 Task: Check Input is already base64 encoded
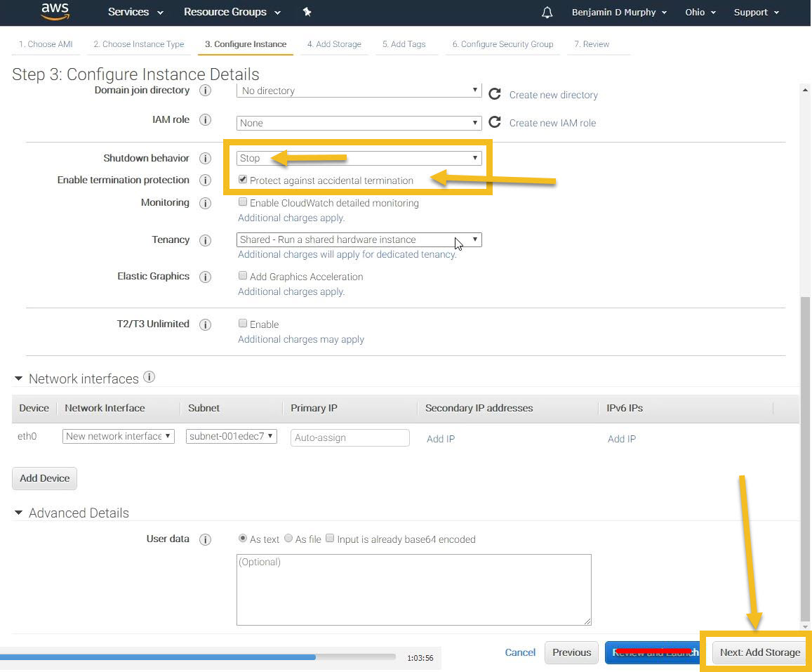330,539
